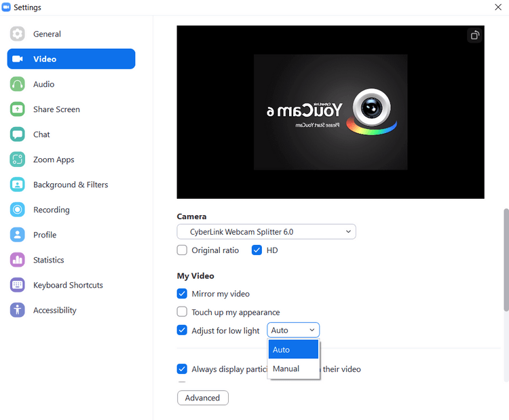
Task: Click the Zoom Apps icon
Action: pos(18,159)
